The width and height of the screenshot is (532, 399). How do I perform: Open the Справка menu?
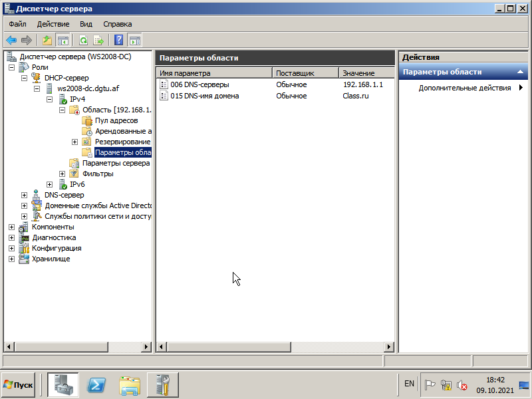[x=118, y=24]
